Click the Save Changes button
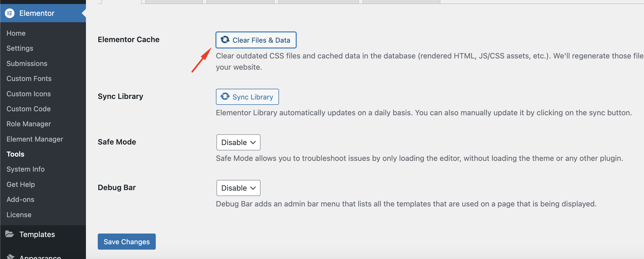The height and width of the screenshot is (259, 644). coord(127,242)
